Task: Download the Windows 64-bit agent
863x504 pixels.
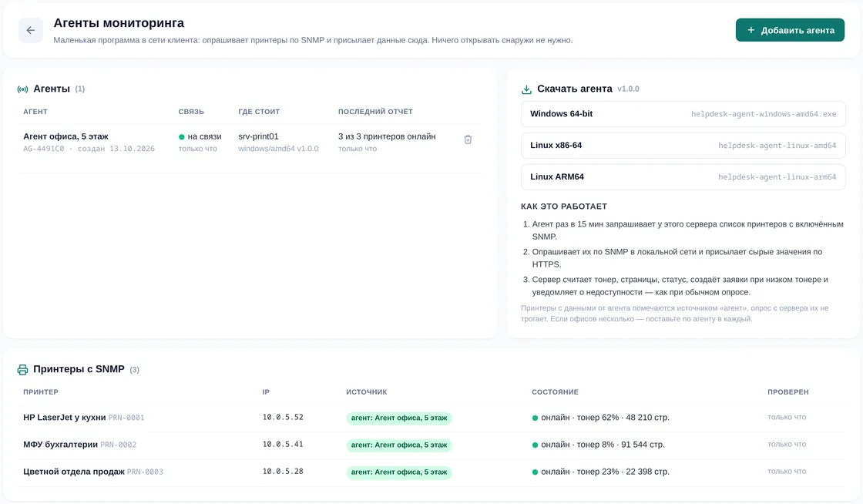Action: [683, 114]
